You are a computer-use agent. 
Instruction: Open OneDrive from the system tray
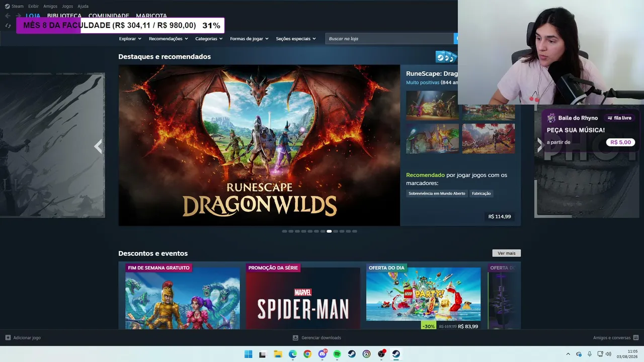tap(579, 354)
